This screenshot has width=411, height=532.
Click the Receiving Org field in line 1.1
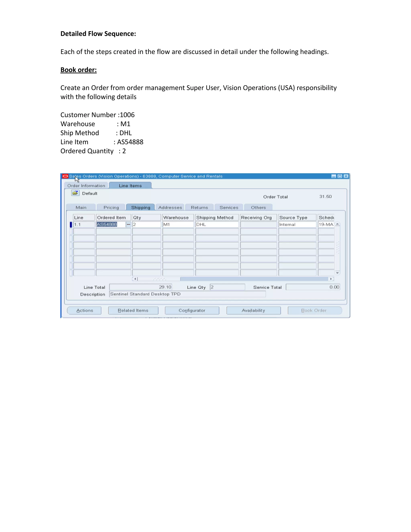(x=258, y=224)
